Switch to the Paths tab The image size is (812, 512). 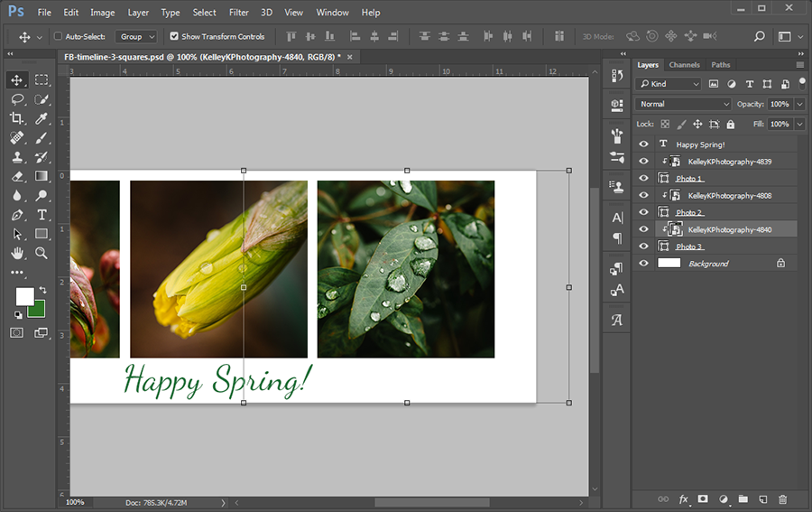[x=720, y=65]
